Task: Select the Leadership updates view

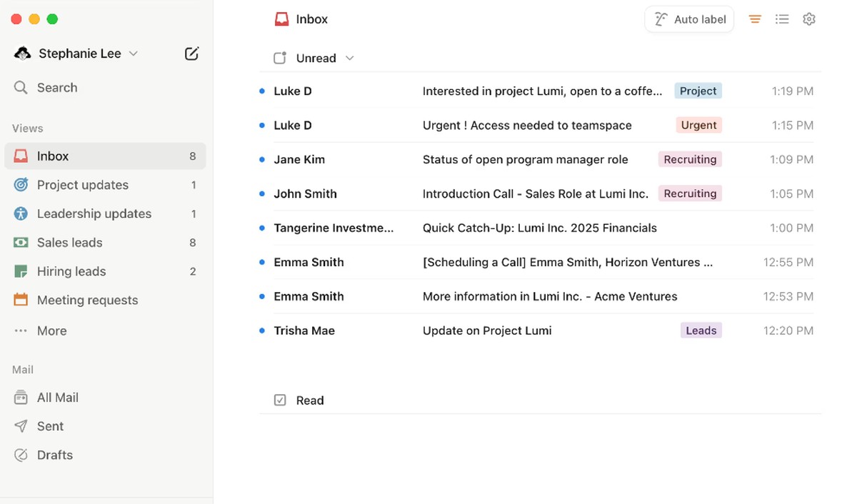Action: (94, 213)
